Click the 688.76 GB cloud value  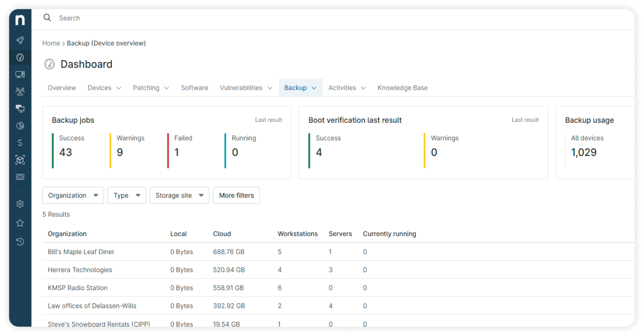tap(229, 252)
